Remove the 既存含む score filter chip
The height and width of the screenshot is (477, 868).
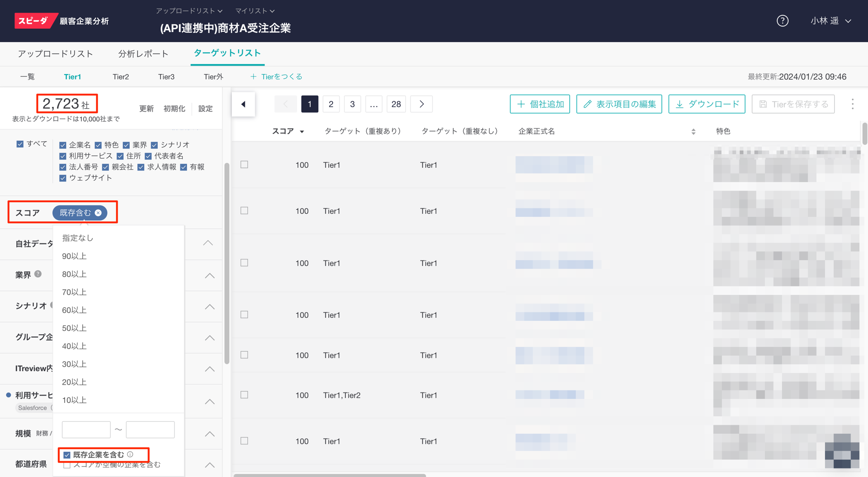pyautogui.click(x=98, y=213)
